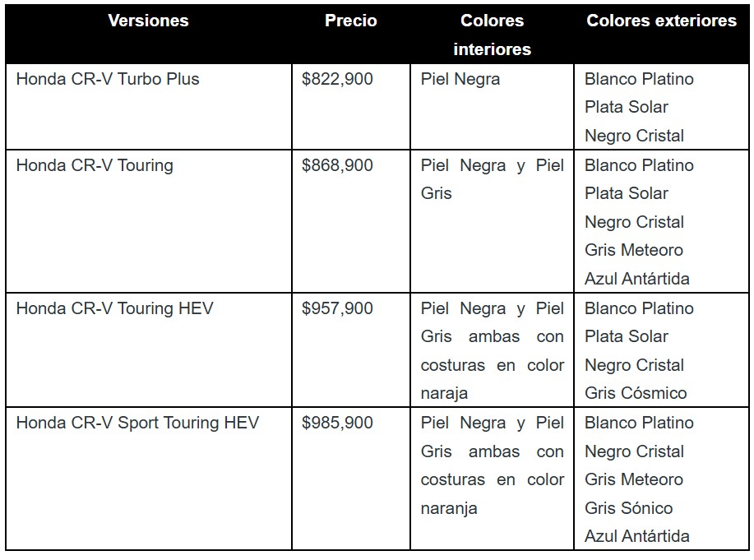Screen dimensions: 754x560
Task: Click the $822,900 price
Action: click(x=337, y=80)
